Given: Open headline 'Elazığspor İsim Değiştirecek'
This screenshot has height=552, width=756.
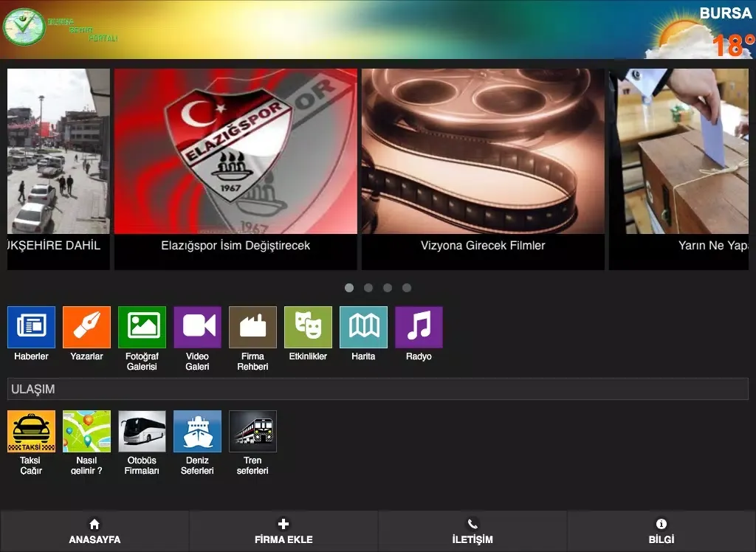Looking at the screenshot, I should click(x=236, y=246).
